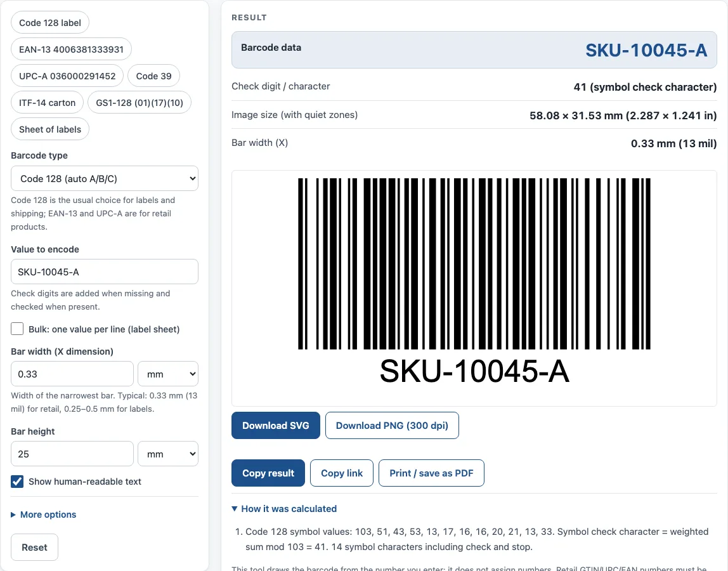This screenshot has height=571, width=728.
Task: Choose the EAN-13 4006381333931 preset
Action: click(71, 49)
